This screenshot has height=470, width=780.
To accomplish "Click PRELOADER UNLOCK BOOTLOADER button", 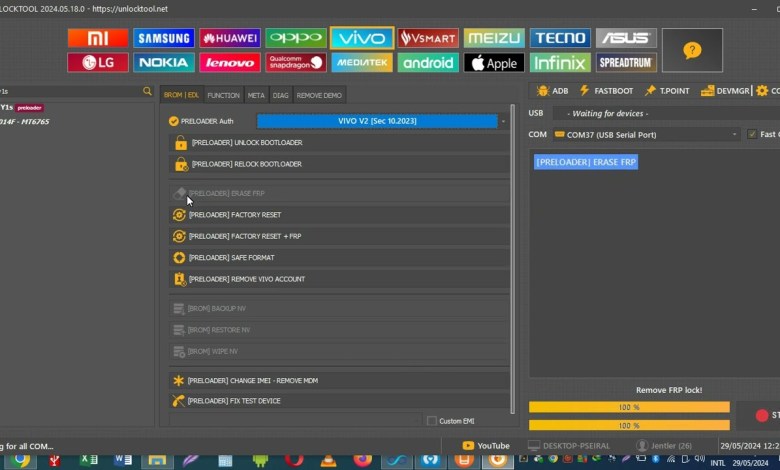I will 340,143.
